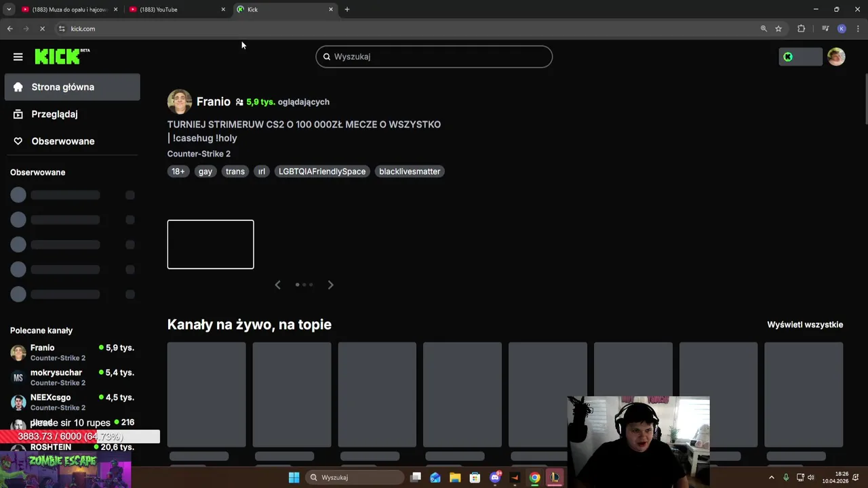Select the irl tag
Screen dimensions: 868x488
pyautogui.click(x=262, y=171)
